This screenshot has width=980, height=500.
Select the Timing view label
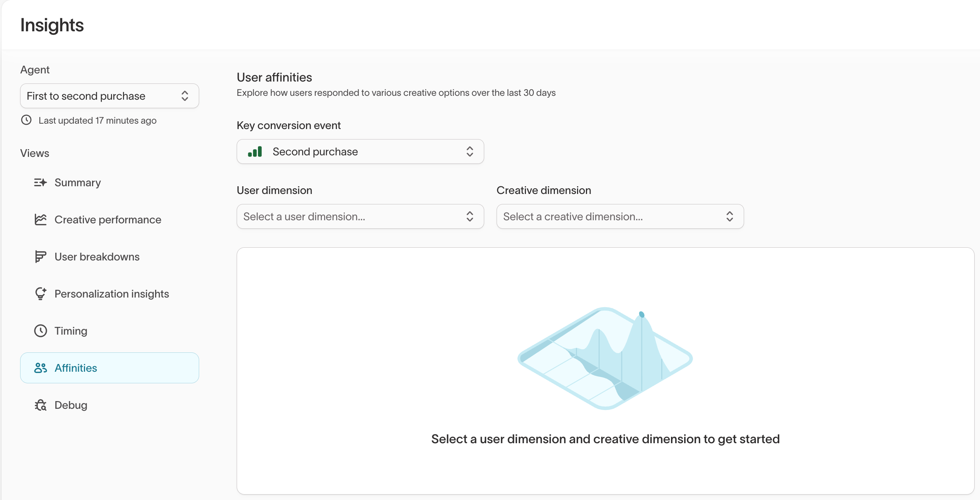pyautogui.click(x=71, y=331)
